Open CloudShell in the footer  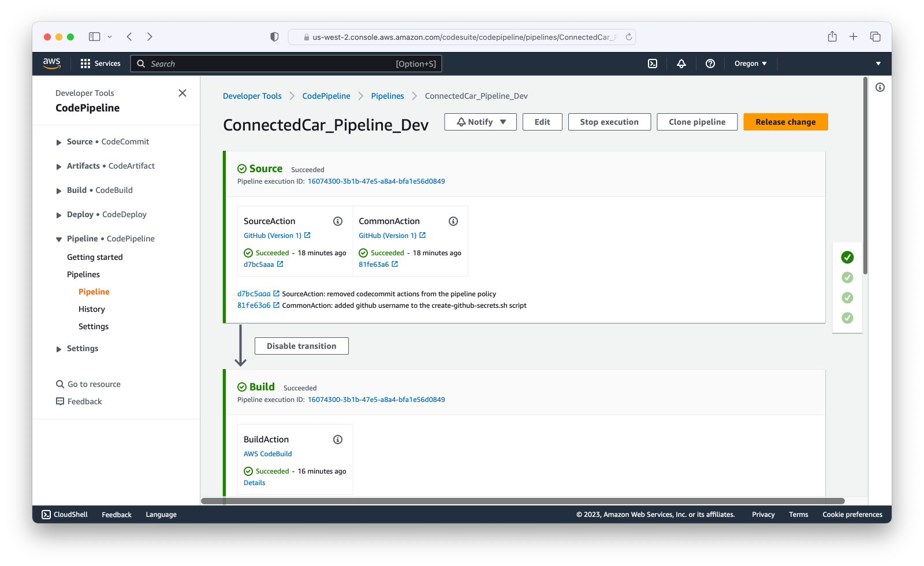tap(65, 515)
